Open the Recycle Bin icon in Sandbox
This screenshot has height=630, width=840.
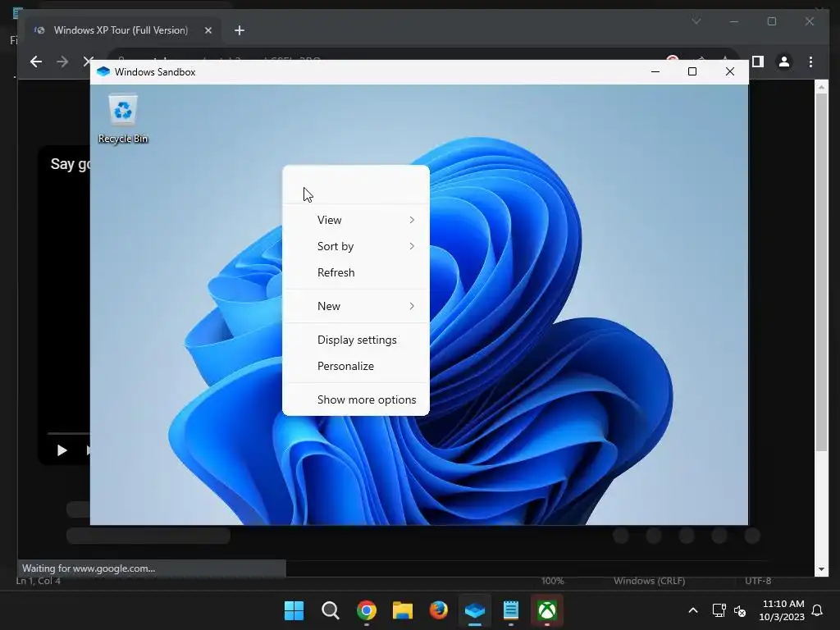click(123, 119)
